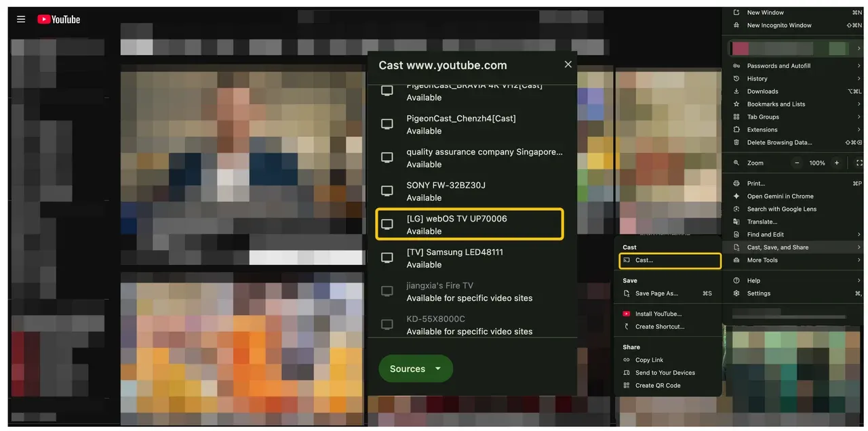Click the Copy Link icon
Screen dimensions: 868x431
(627, 360)
